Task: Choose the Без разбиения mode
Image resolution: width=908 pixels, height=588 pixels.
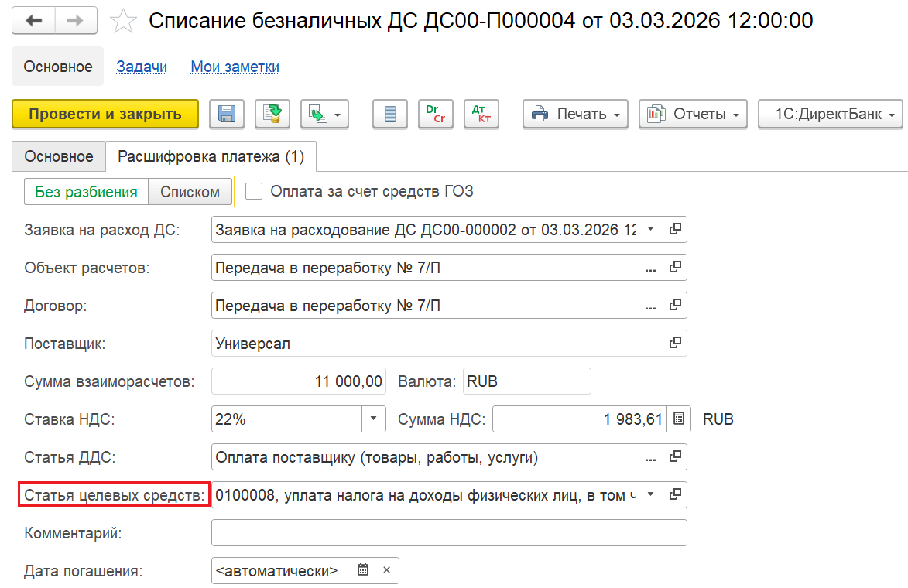Action: pyautogui.click(x=86, y=192)
